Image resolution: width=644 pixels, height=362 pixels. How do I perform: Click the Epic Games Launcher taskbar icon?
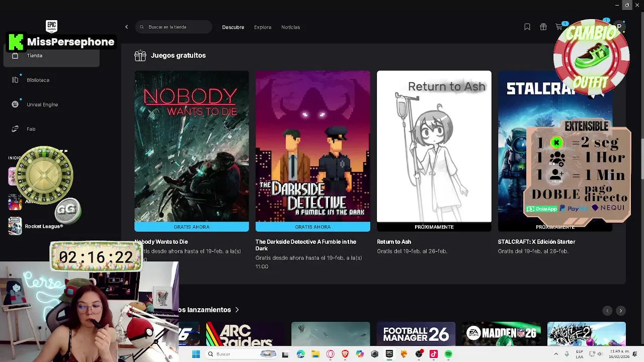[x=389, y=354]
